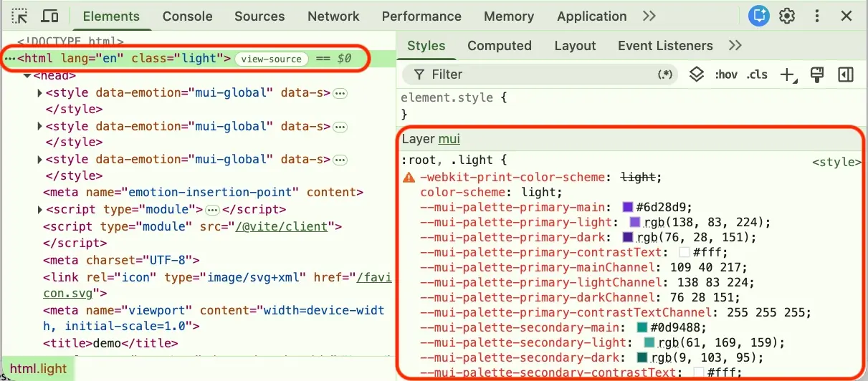868x381 pixels.
Task: Select the meta charset UTF-8 node
Action: (121, 260)
